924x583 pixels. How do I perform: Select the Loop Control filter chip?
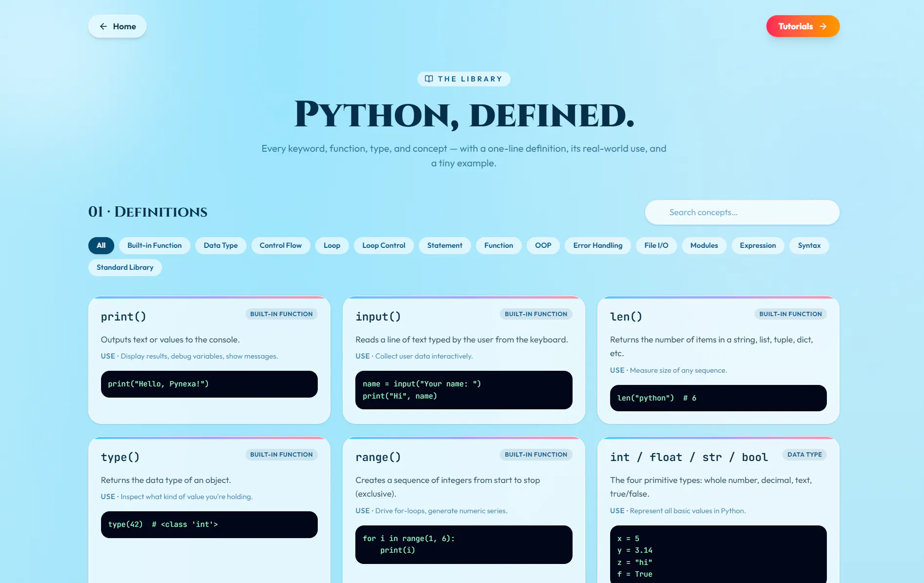384,245
